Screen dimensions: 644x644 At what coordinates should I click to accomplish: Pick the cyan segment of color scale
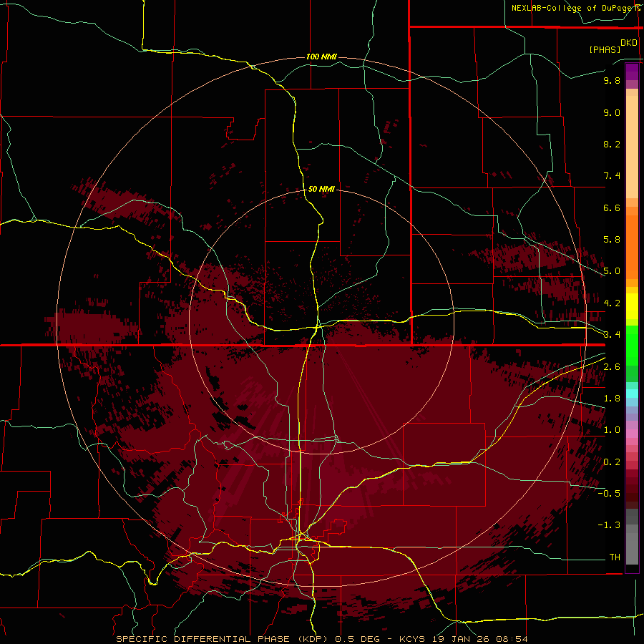632,394
